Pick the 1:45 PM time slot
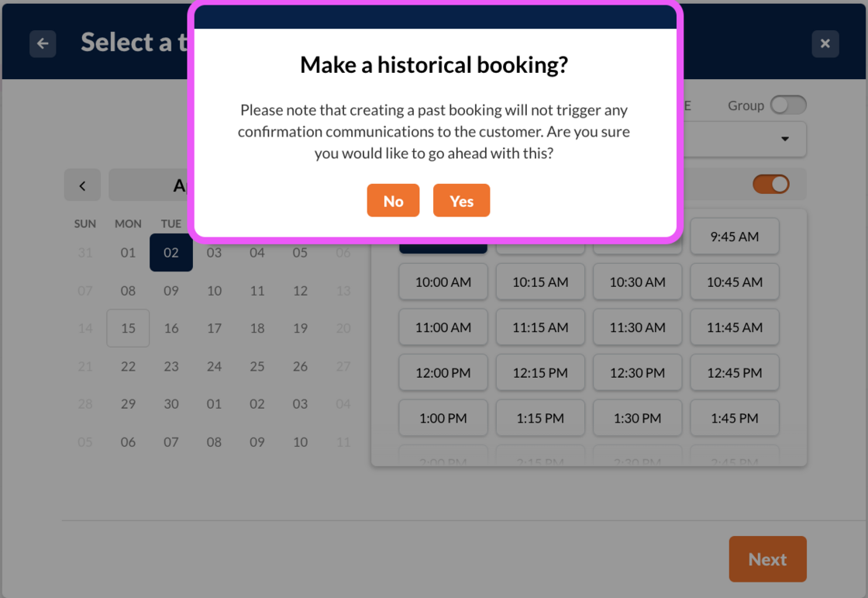The height and width of the screenshot is (598, 868). click(734, 418)
